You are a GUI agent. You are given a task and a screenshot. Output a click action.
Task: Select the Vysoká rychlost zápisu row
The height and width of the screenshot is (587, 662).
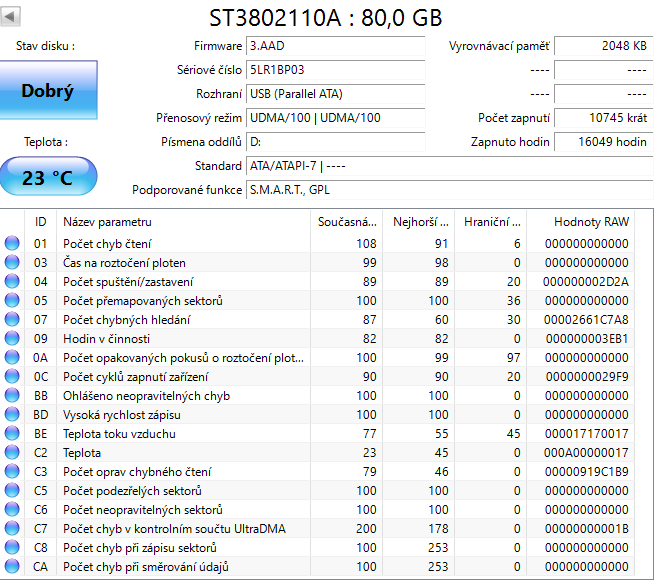pyautogui.click(x=317, y=415)
